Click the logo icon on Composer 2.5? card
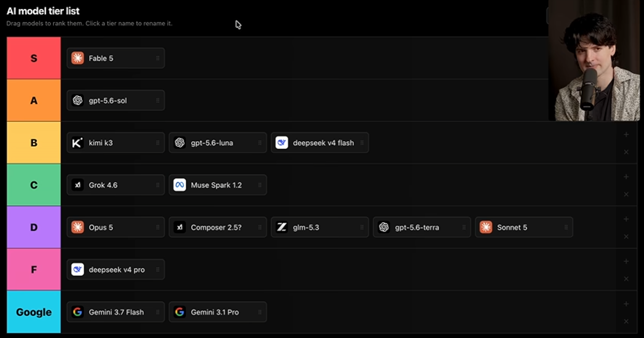This screenshot has height=338, width=644. [180, 228]
